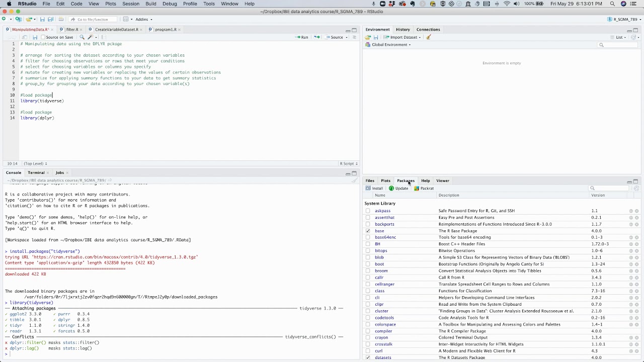Remove the askpass package using its X icon
The height and width of the screenshot is (362, 644).
click(636, 211)
